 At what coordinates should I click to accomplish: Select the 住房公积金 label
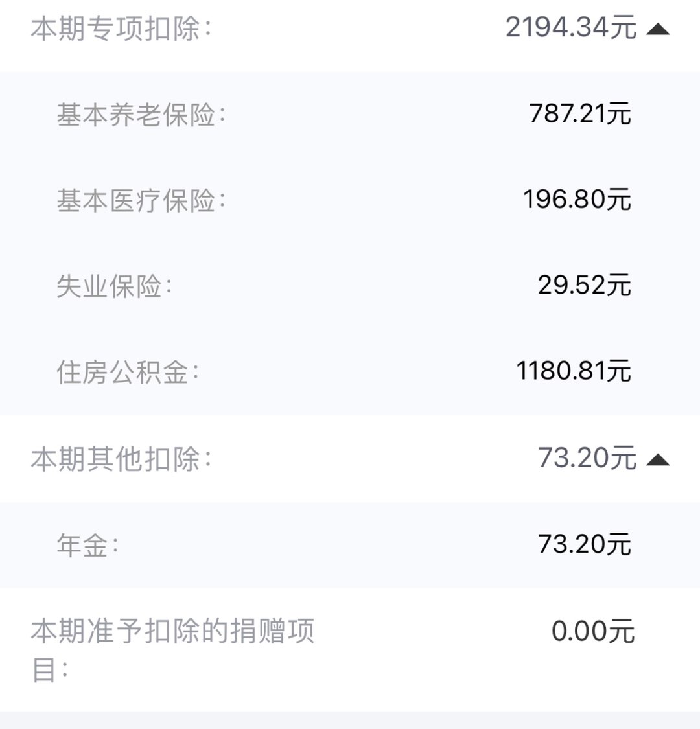[x=128, y=372]
